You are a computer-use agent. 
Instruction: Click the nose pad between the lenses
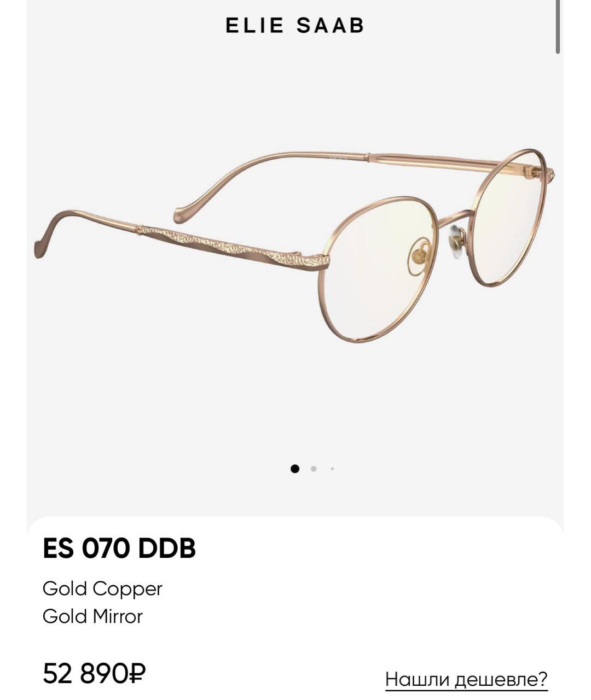pos(456,242)
